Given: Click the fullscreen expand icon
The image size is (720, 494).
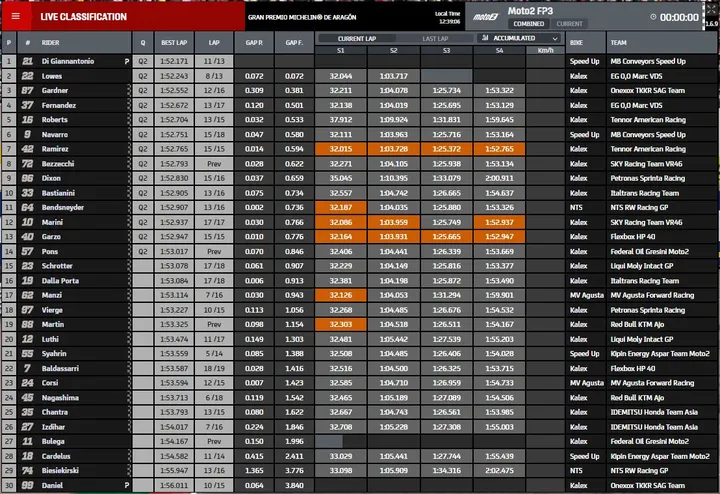Looking at the screenshot, I should point(711,9).
